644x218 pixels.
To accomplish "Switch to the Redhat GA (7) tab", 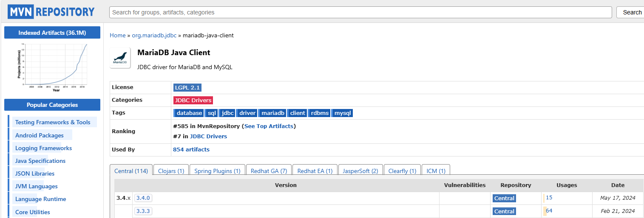I will [269, 171].
